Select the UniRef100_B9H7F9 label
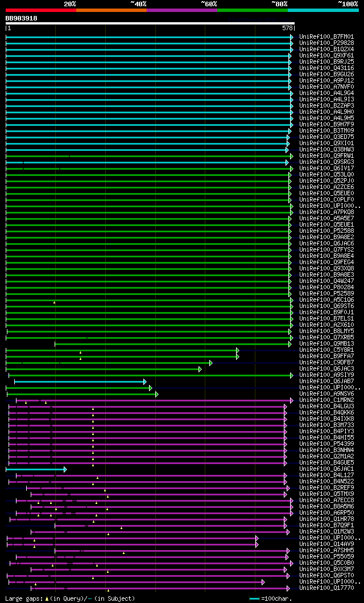 (326, 125)
